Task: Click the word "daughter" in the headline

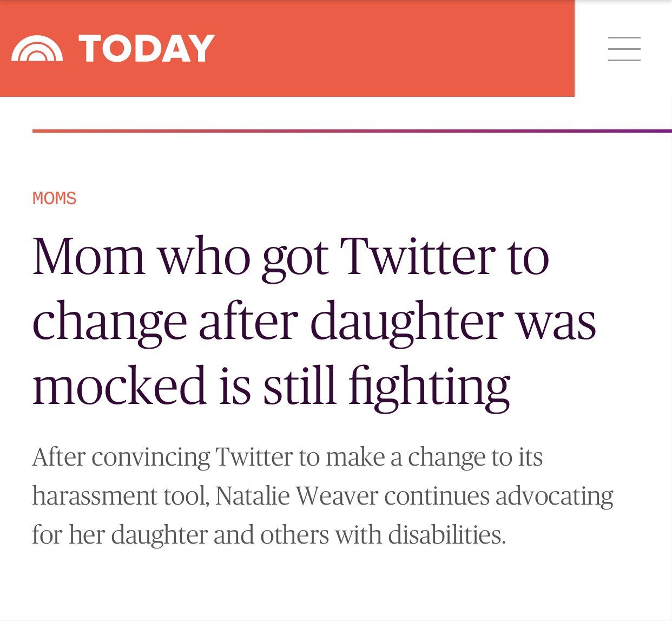Action: click(x=407, y=322)
